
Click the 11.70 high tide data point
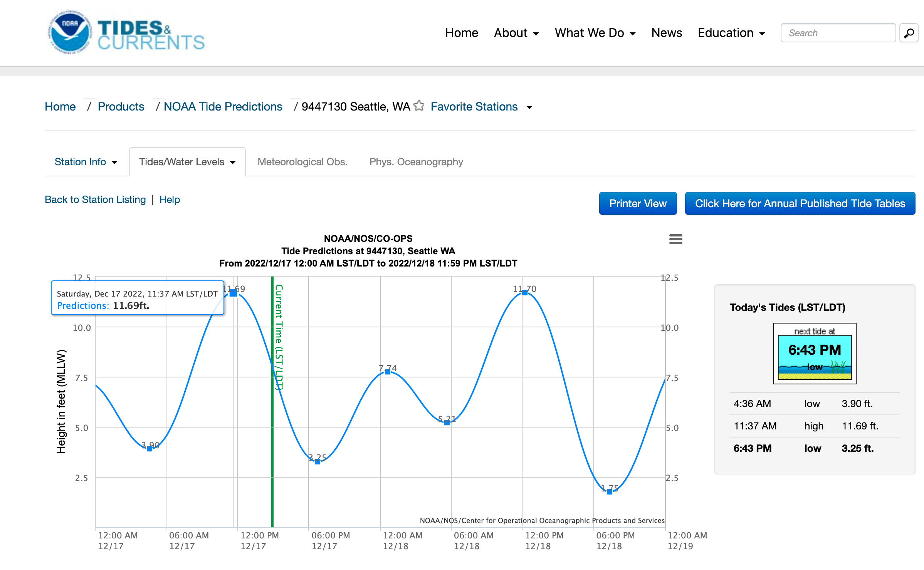coord(524,293)
